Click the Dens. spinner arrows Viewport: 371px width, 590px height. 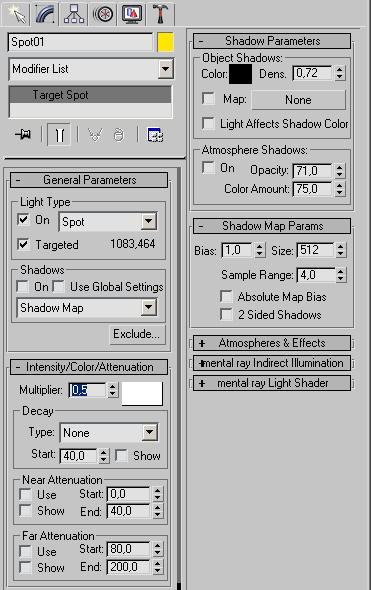340,73
